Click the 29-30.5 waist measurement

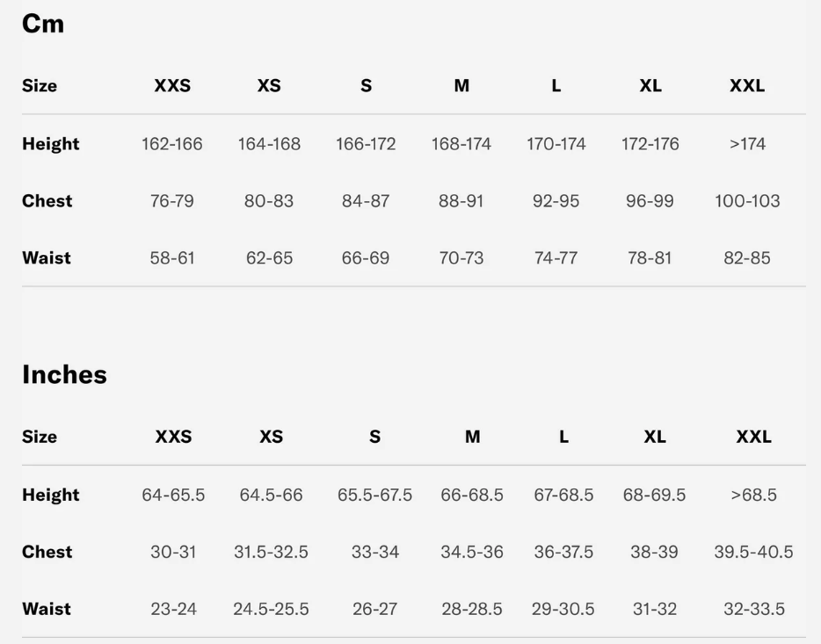tap(563, 609)
